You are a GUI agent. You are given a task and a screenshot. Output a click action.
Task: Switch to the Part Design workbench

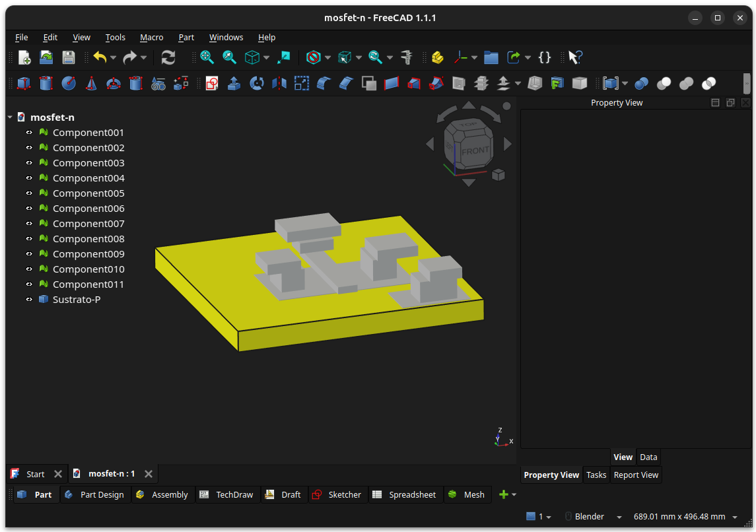(95, 495)
